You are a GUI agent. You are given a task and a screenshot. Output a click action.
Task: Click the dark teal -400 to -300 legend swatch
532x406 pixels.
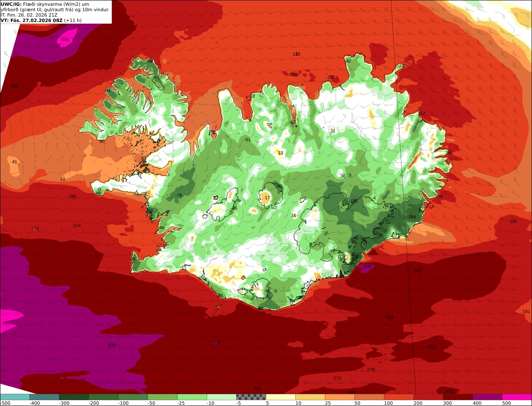click(x=44, y=397)
